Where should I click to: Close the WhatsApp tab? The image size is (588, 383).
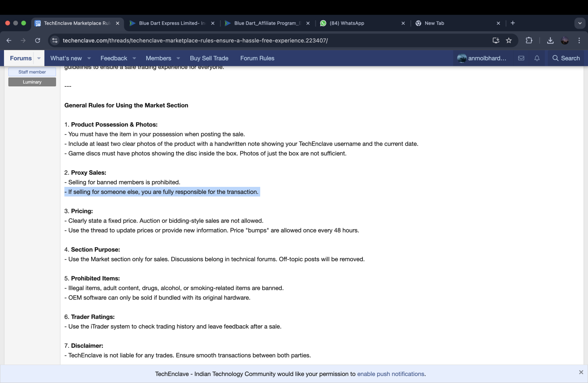tap(403, 23)
